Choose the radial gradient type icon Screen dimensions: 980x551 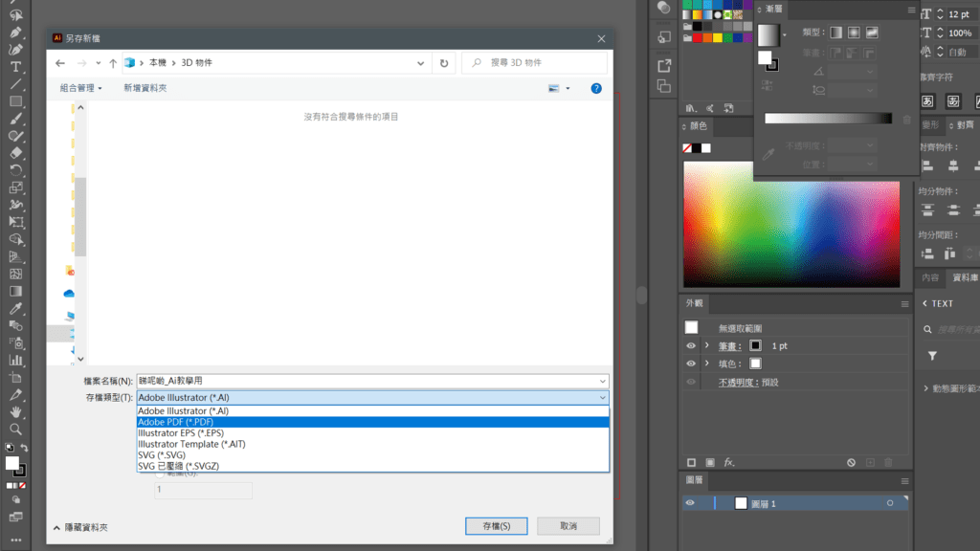(854, 33)
